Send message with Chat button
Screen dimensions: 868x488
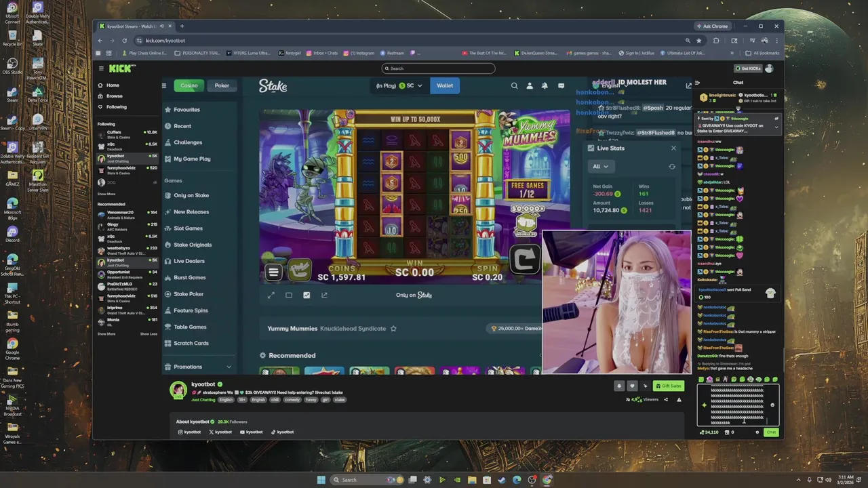click(771, 432)
